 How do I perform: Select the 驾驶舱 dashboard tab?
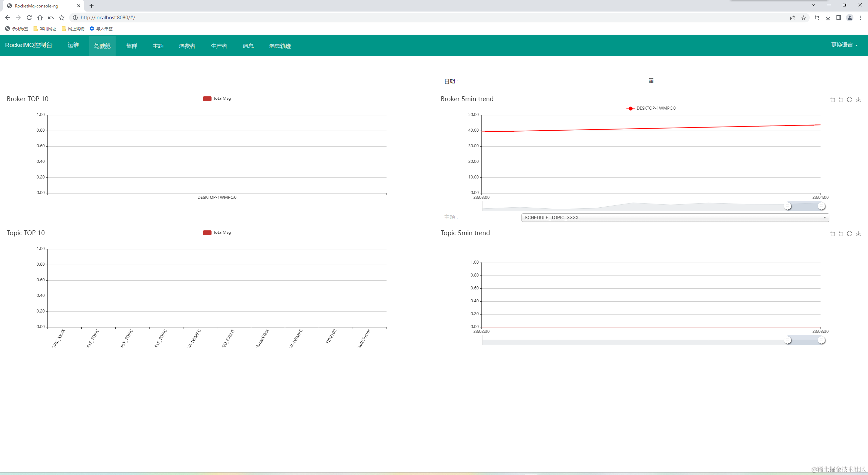(102, 46)
